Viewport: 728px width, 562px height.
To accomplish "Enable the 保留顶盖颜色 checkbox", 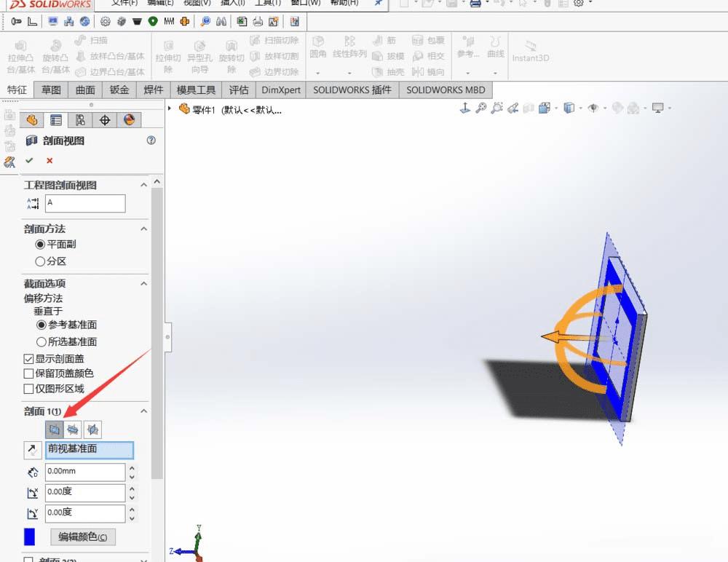I will tap(29, 373).
